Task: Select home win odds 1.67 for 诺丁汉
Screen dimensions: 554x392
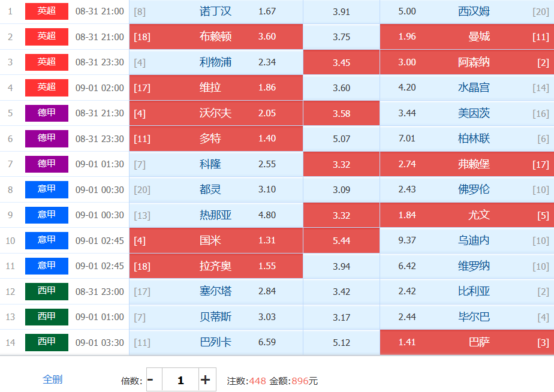Action: point(216,11)
